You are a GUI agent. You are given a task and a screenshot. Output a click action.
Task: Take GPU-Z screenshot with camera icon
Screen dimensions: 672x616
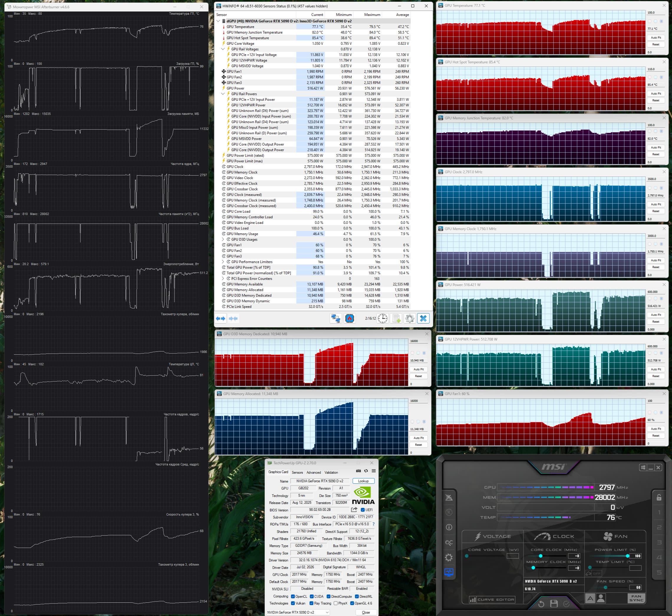pyautogui.click(x=358, y=471)
